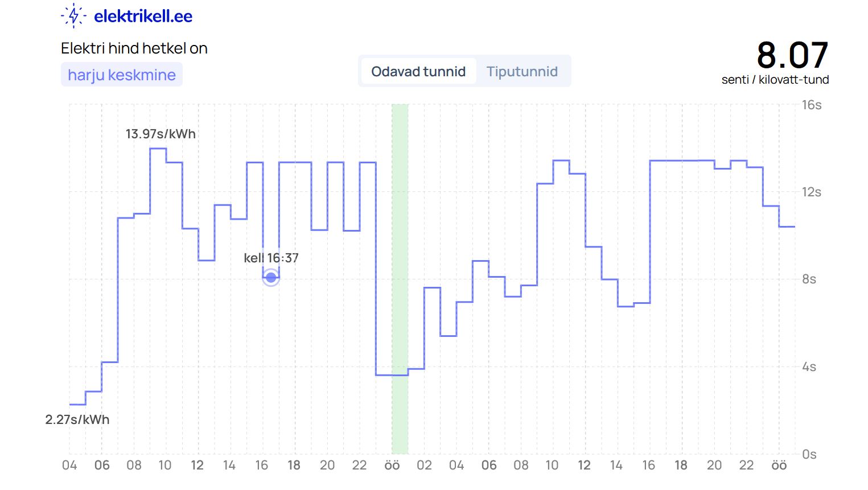Viewport: 868px width, 490px height.
Task: Click the first "öö" midnight label on time axis
Action: 392,466
